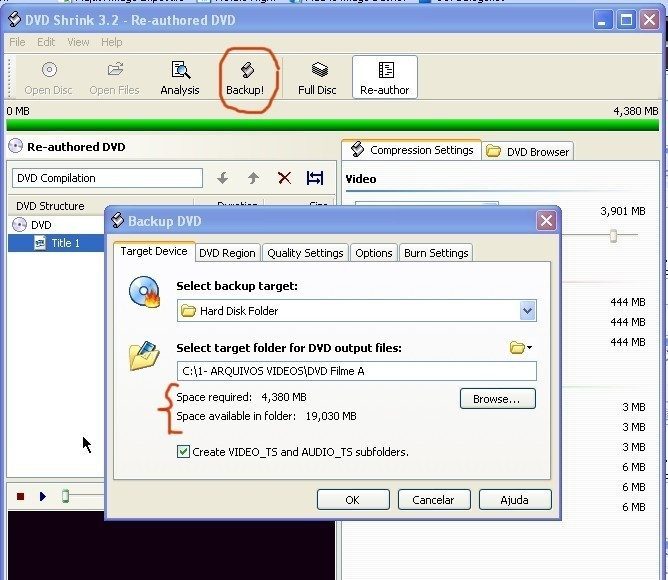Open the Help menu

[x=112, y=42]
